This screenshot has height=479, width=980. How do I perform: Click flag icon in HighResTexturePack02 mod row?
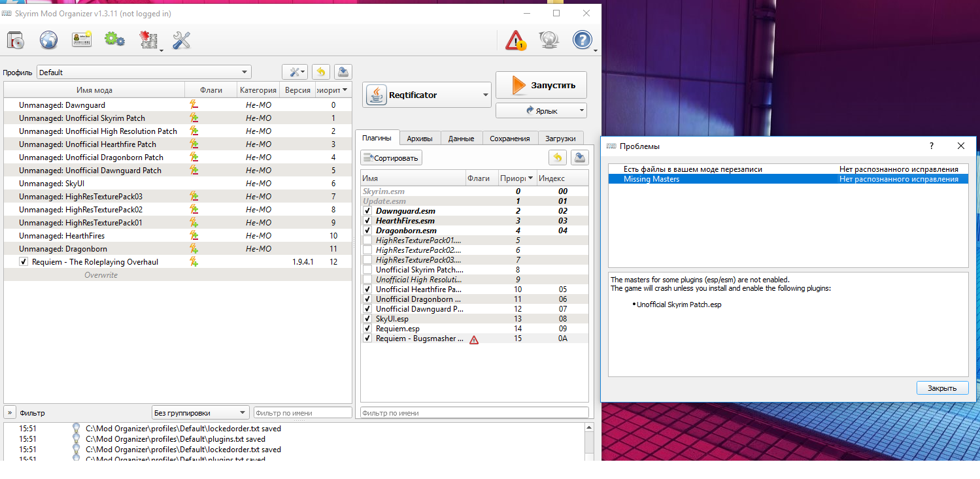[194, 209]
